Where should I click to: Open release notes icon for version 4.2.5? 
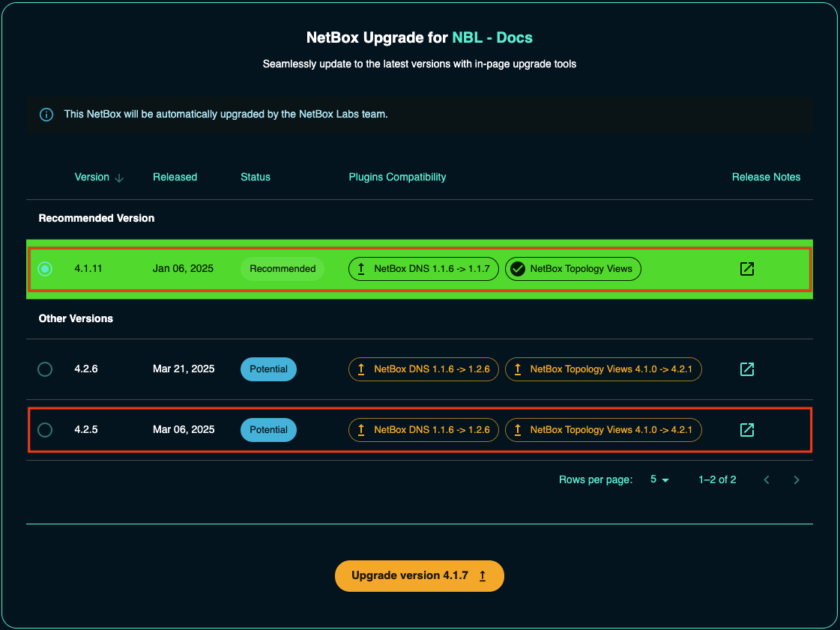point(746,430)
